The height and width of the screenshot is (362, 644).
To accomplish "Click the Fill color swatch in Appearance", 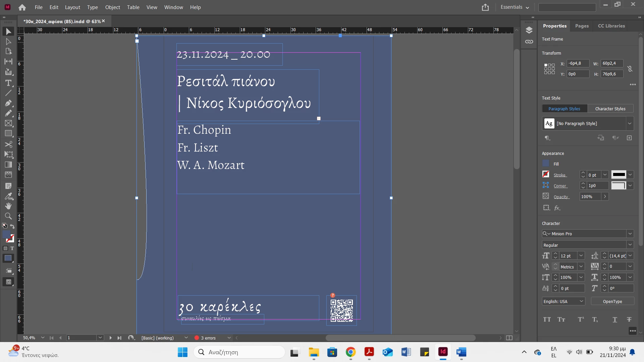I will [546, 164].
